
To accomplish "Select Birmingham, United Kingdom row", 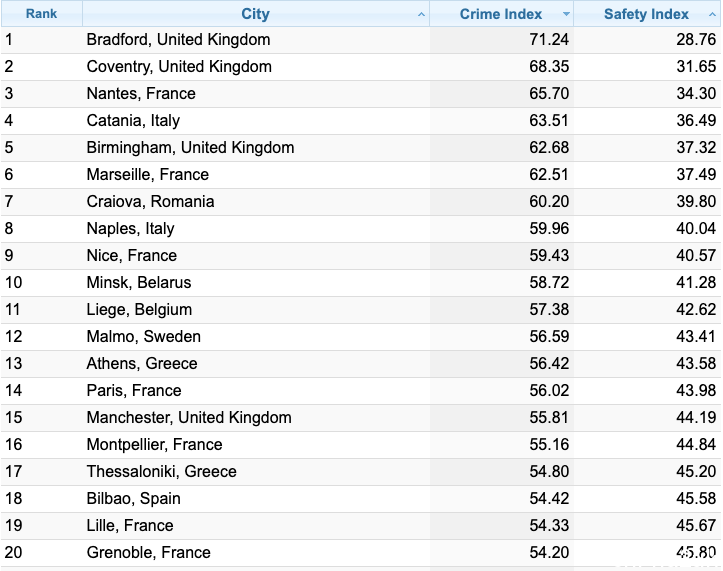I will 361,148.
